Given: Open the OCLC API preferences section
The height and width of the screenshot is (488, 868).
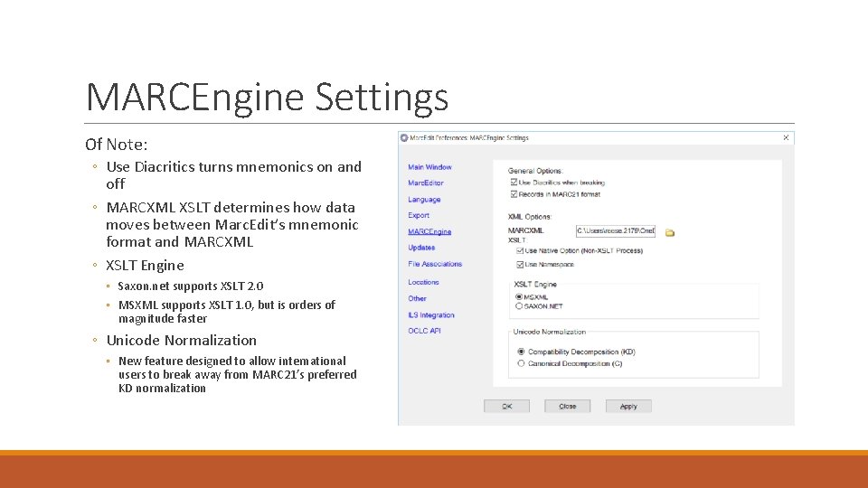Looking at the screenshot, I should (x=425, y=331).
